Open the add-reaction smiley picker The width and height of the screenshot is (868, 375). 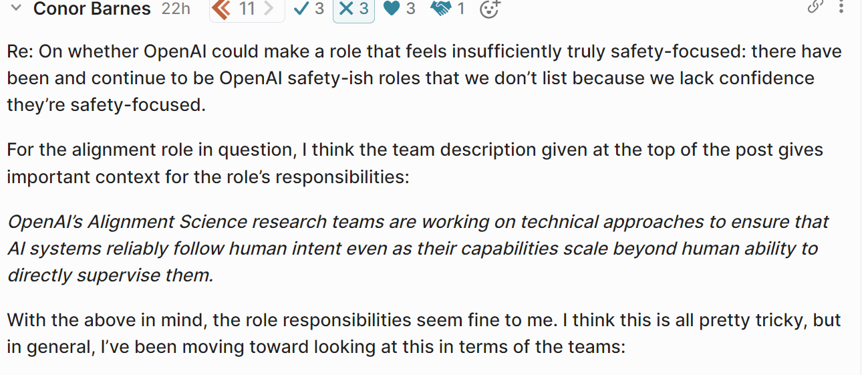(490, 9)
